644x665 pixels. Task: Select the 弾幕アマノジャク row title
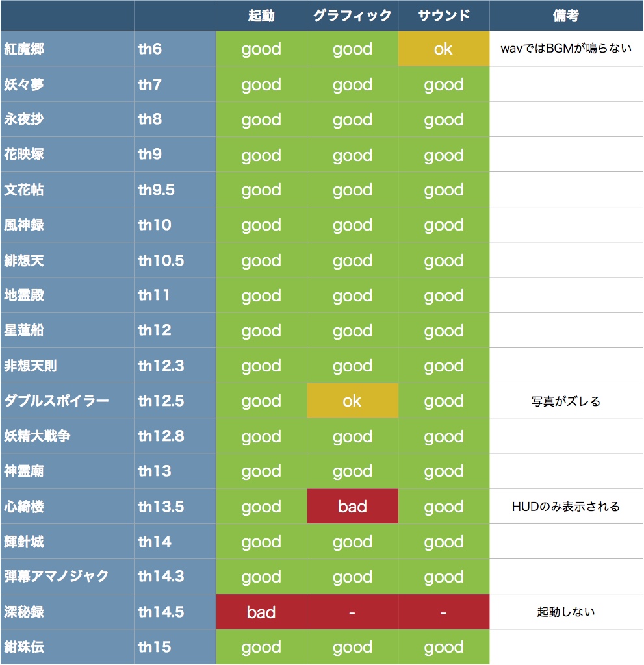click(67, 577)
